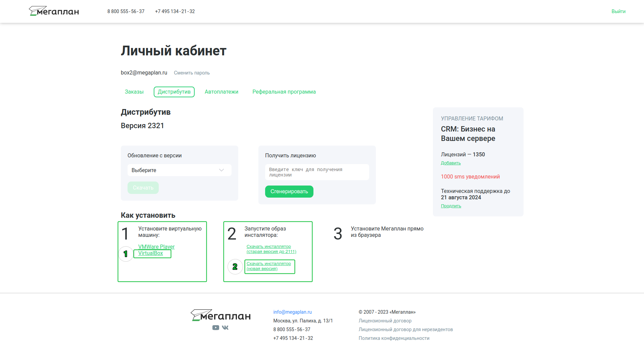
Task: Click Сменить пароль link
Action: (192, 73)
